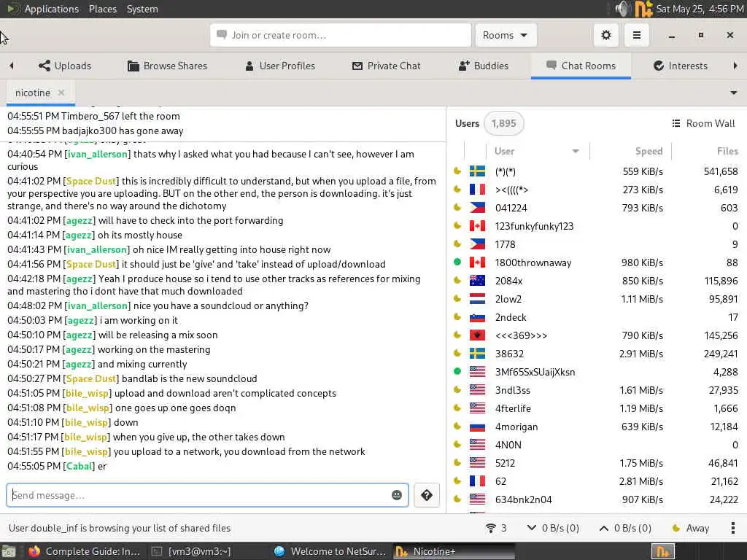Click the green status dot for 3Mf65SxSUaijXksn
Viewport: 747px width, 560px height.
pyautogui.click(x=457, y=371)
